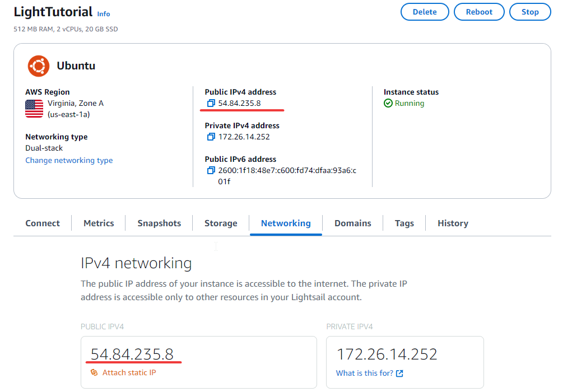
Task: Click the Running status text
Action: click(x=410, y=103)
